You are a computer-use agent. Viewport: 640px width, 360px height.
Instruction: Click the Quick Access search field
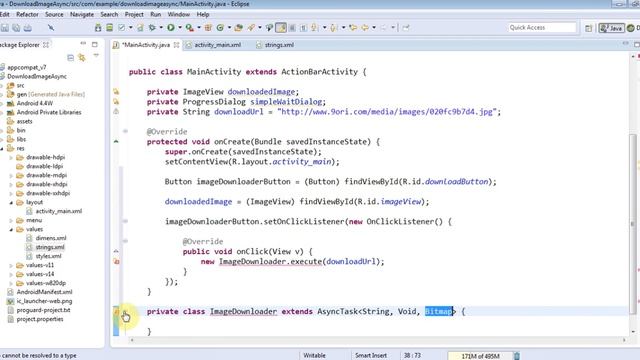[542, 27]
